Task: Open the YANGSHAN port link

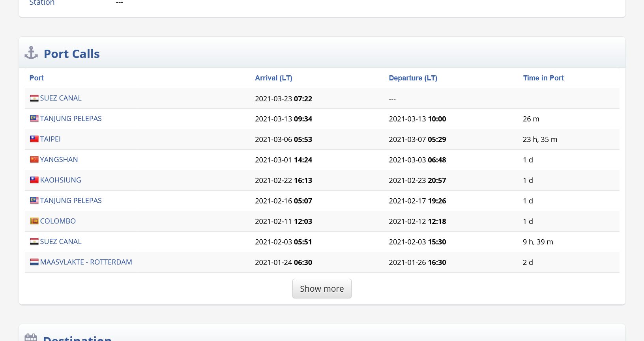Action: (59, 160)
